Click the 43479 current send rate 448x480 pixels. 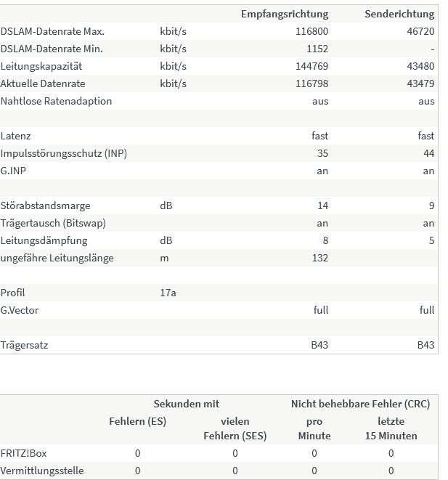point(420,84)
